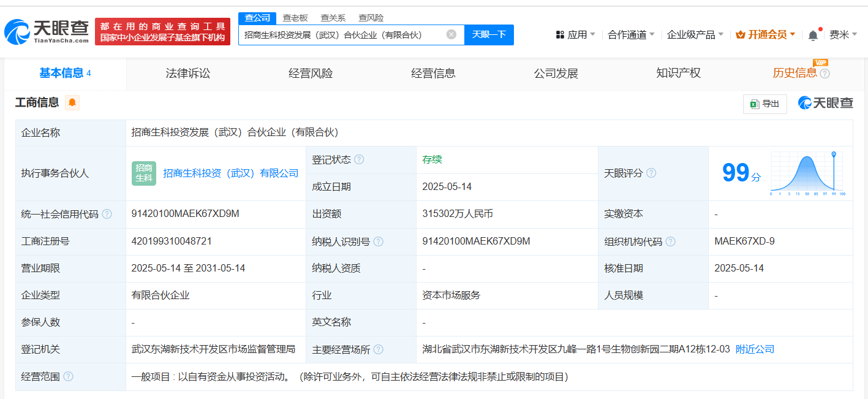Open the 附近公司 link
The image size is (868, 399).
coord(755,349)
